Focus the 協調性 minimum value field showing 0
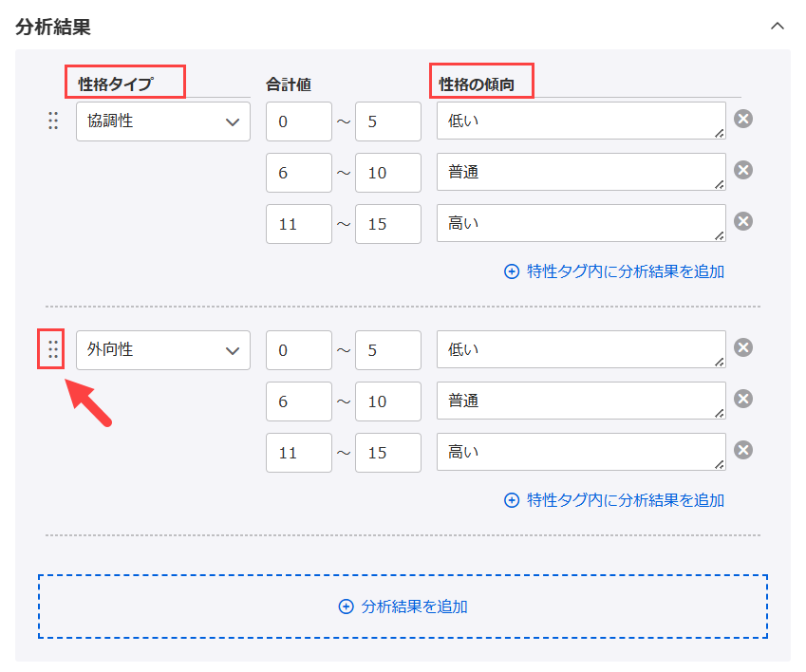Viewport: 806px width, 672px height. click(299, 121)
